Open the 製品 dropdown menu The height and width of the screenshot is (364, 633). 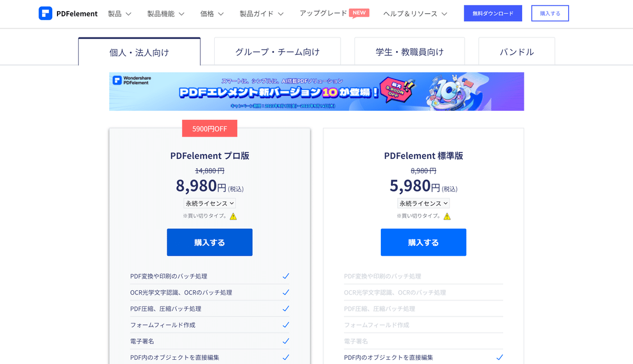click(120, 14)
